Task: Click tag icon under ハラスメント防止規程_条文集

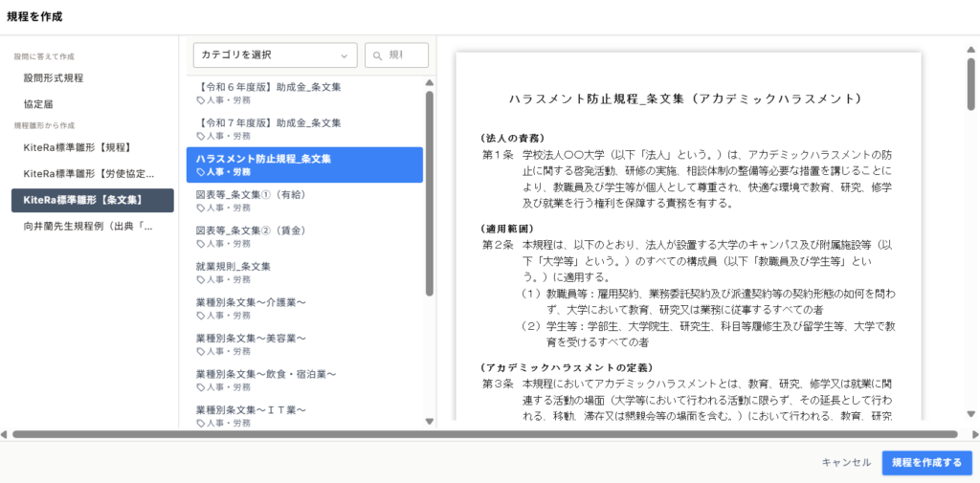Action: 201,172
